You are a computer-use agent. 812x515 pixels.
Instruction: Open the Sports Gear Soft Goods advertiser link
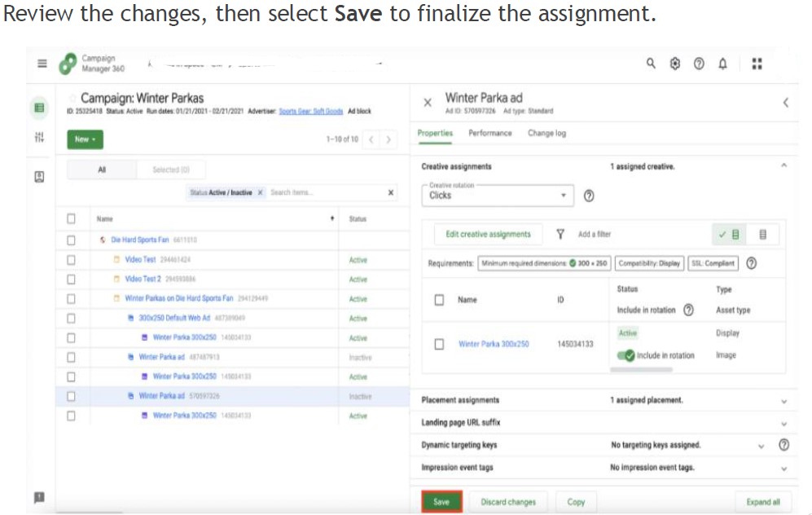[x=311, y=111]
